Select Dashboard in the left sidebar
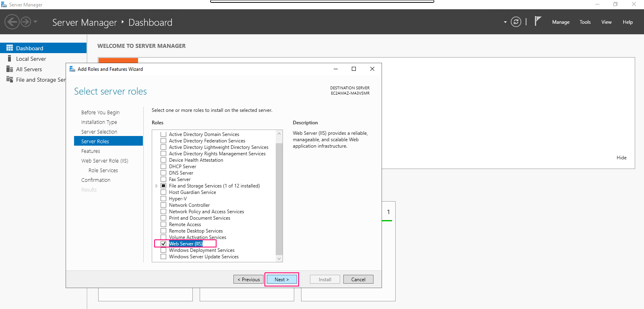Screen dimensions: 644x309 [43, 48]
